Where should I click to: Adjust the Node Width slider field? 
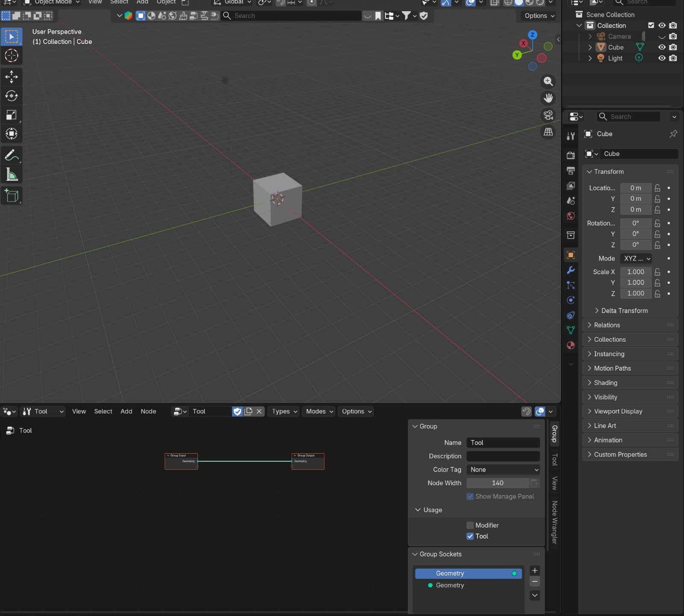click(498, 483)
